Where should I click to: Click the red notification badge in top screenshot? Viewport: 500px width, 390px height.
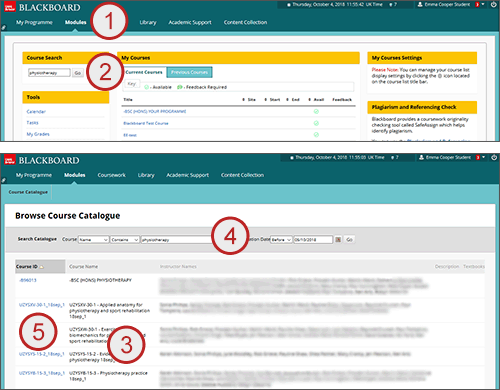pos(477,5)
